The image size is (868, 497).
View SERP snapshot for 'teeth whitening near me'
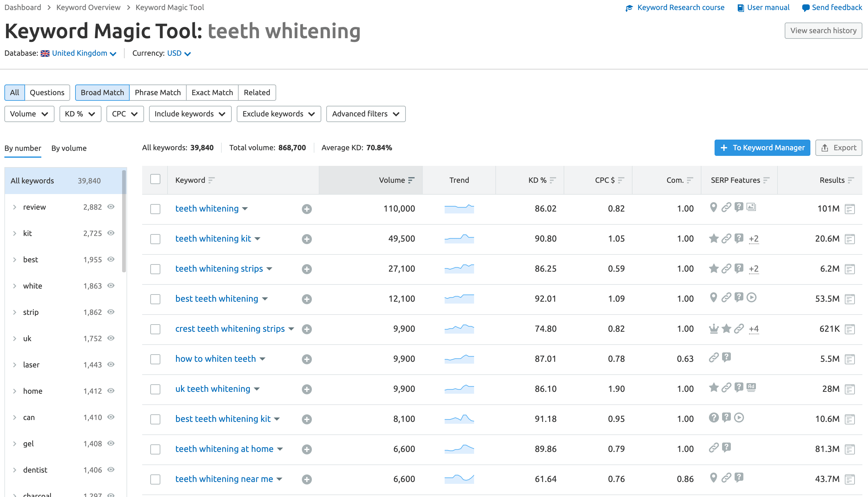[x=850, y=479]
